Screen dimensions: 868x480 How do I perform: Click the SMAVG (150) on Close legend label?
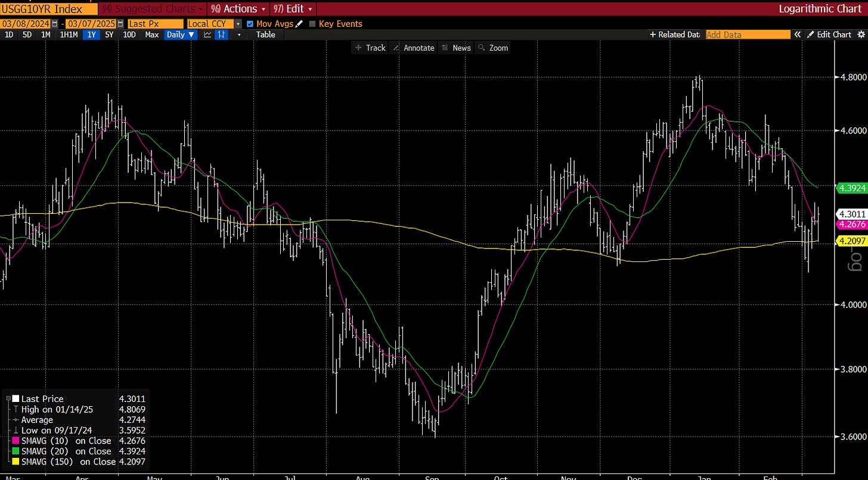tap(69, 461)
